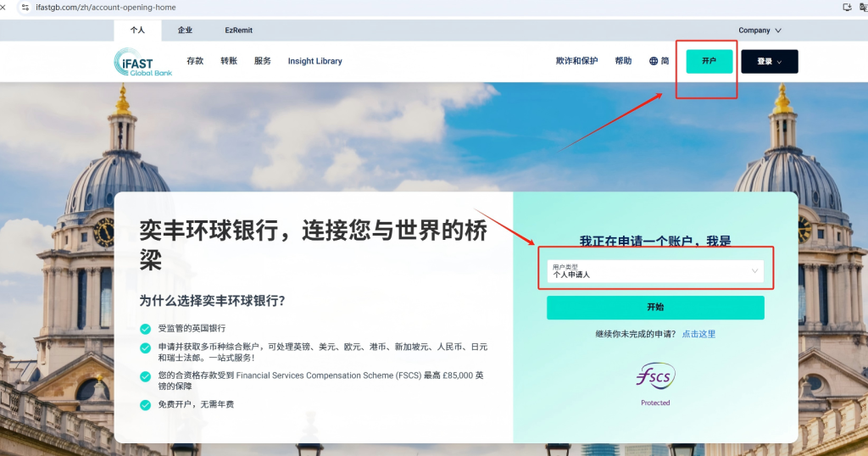
Task: Expand the 登录 login dropdown
Action: [x=770, y=61]
